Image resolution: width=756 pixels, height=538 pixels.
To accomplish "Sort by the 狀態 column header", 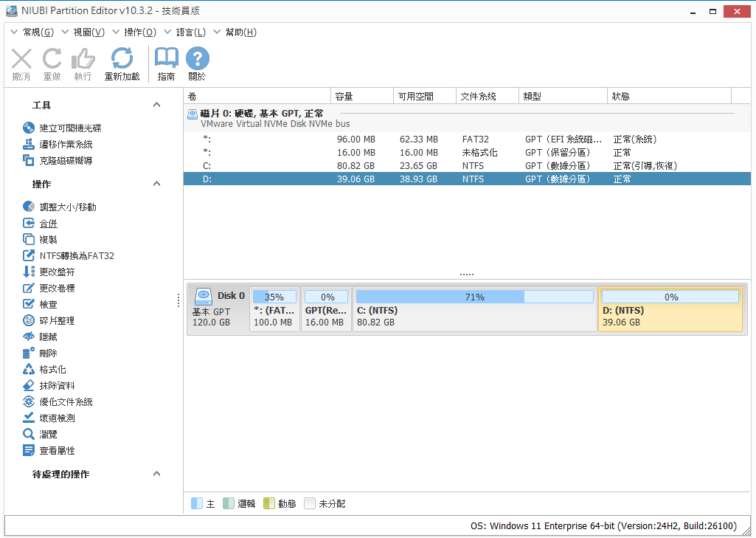I will point(669,96).
